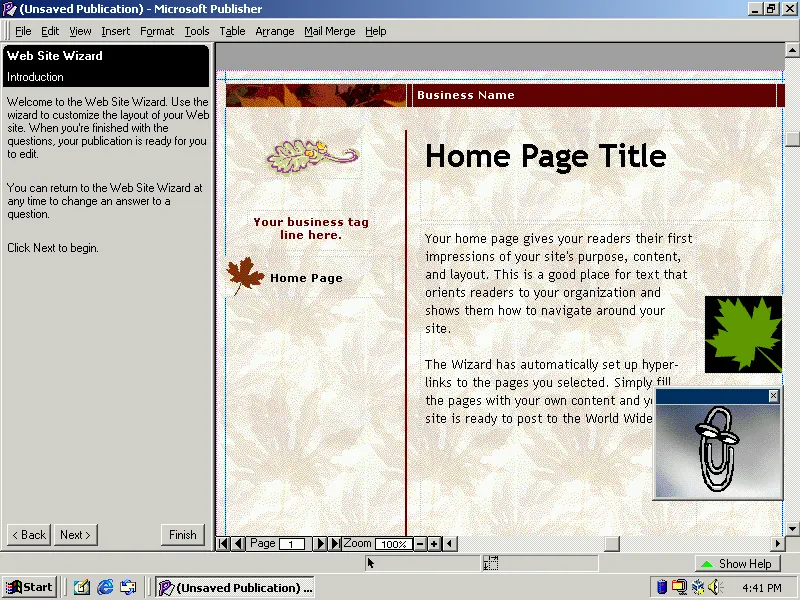Launch Internet Explorer from Quick Launch

click(x=104, y=587)
